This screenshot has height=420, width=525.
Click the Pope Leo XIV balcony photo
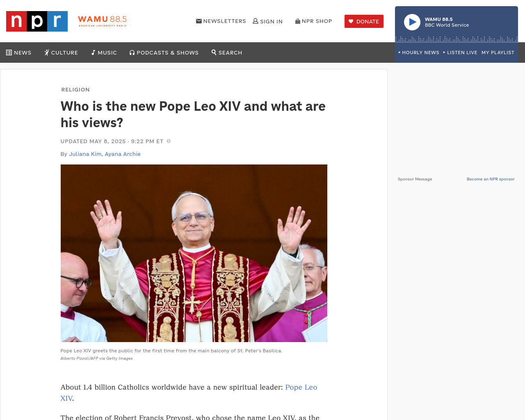194,253
